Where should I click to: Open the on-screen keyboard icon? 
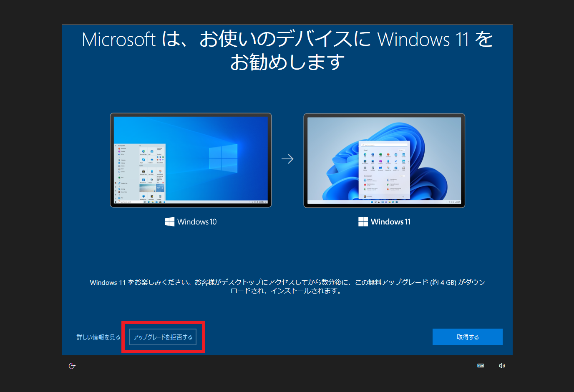pyautogui.click(x=481, y=366)
